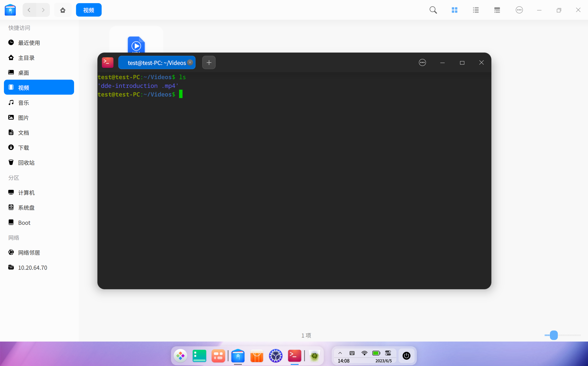Switch to list view

(x=476, y=10)
